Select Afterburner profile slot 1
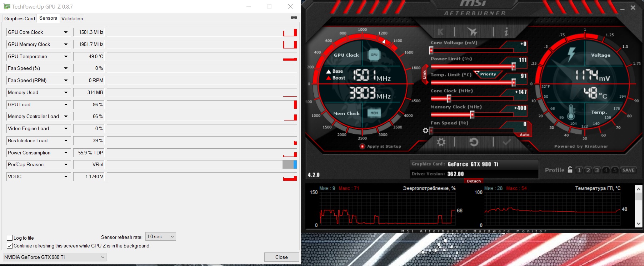Image resolution: width=644 pixels, height=266 pixels. tap(579, 170)
